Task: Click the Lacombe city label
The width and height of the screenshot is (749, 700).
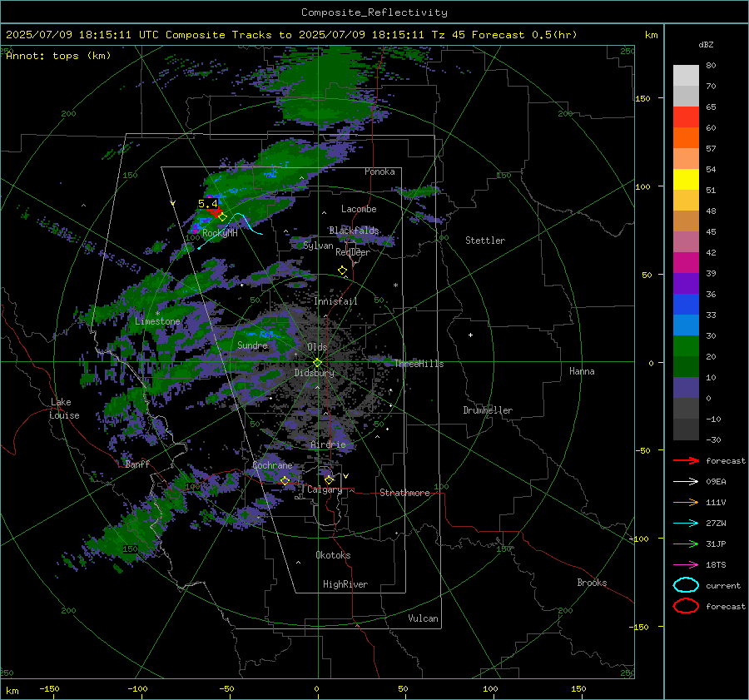Action: [x=359, y=209]
